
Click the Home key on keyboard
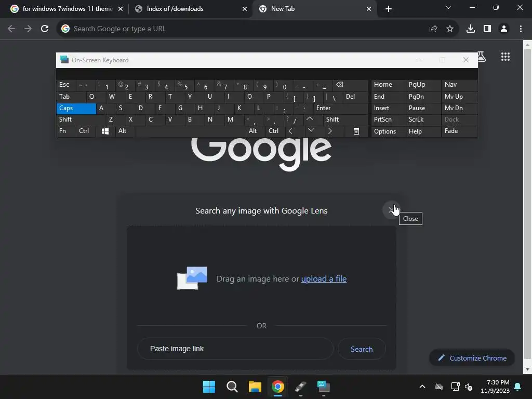[388, 85]
